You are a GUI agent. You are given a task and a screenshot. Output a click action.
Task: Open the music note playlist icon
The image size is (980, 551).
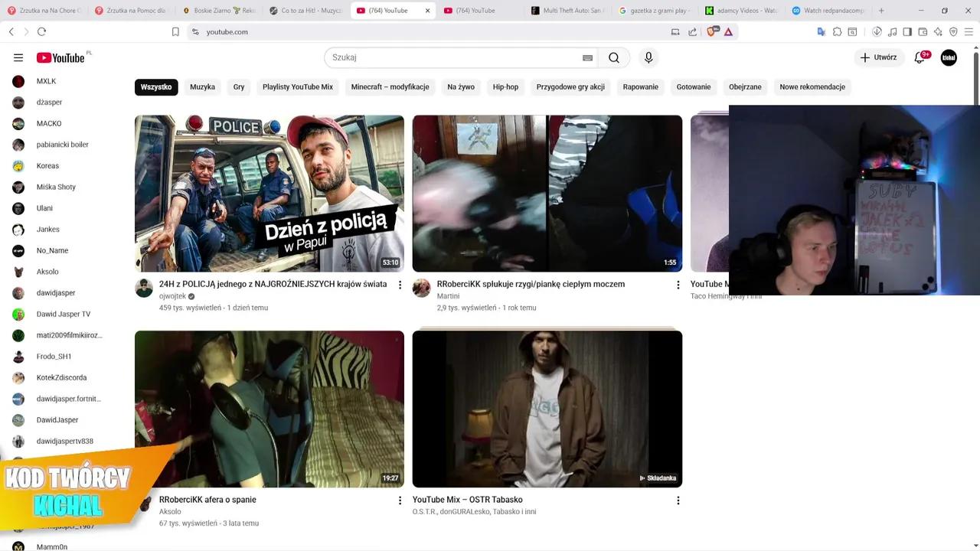[x=893, y=31]
